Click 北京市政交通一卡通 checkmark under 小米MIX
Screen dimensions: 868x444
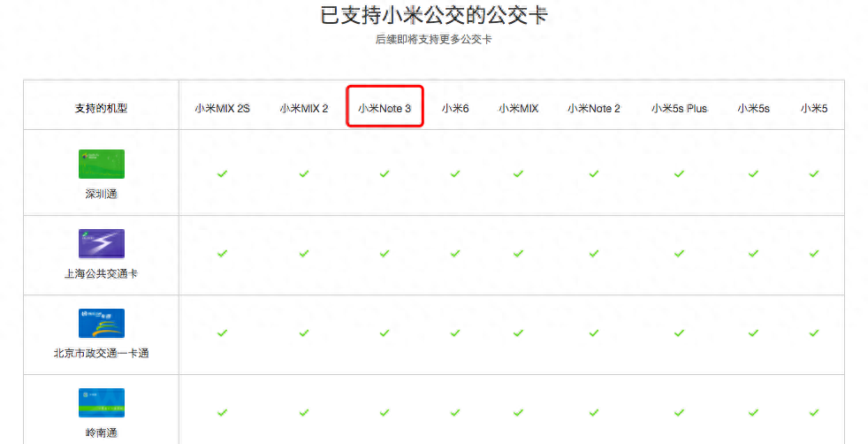(x=518, y=333)
